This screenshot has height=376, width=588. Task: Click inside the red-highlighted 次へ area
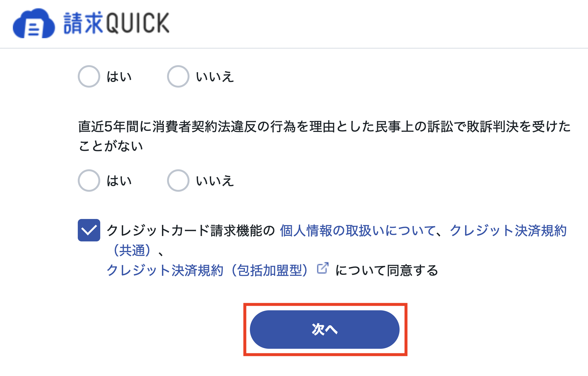[x=324, y=330]
